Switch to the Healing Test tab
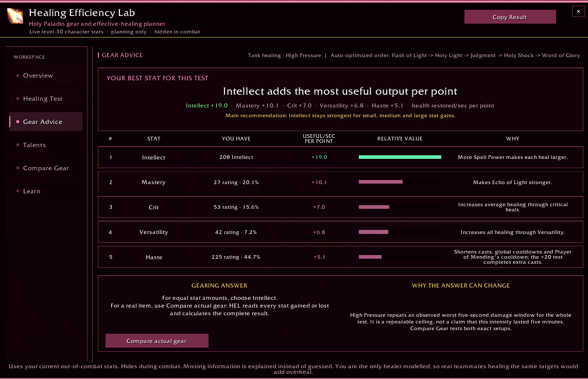This screenshot has height=379, width=588. (46, 99)
